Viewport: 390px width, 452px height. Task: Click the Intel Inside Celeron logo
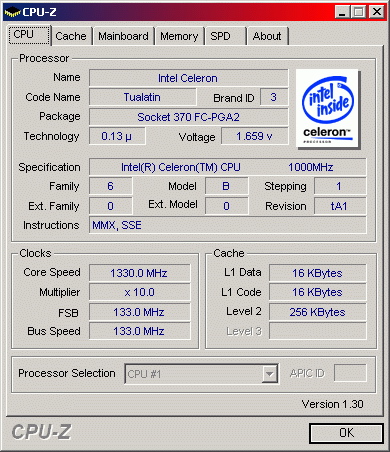tap(328, 108)
